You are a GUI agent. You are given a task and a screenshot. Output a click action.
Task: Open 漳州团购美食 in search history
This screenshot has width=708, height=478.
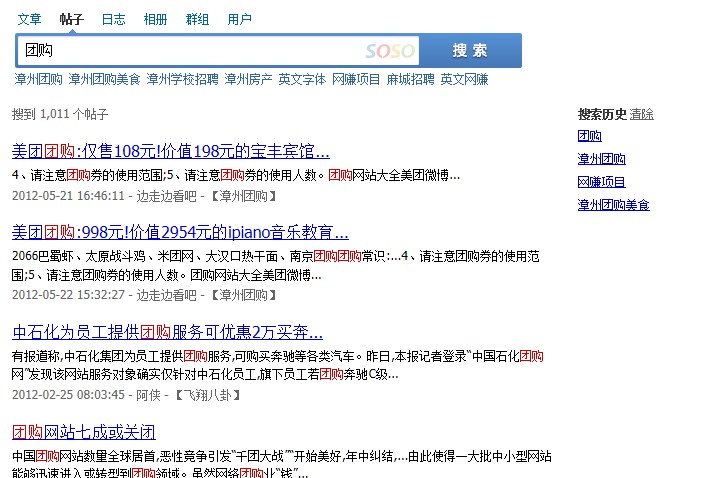coord(614,205)
